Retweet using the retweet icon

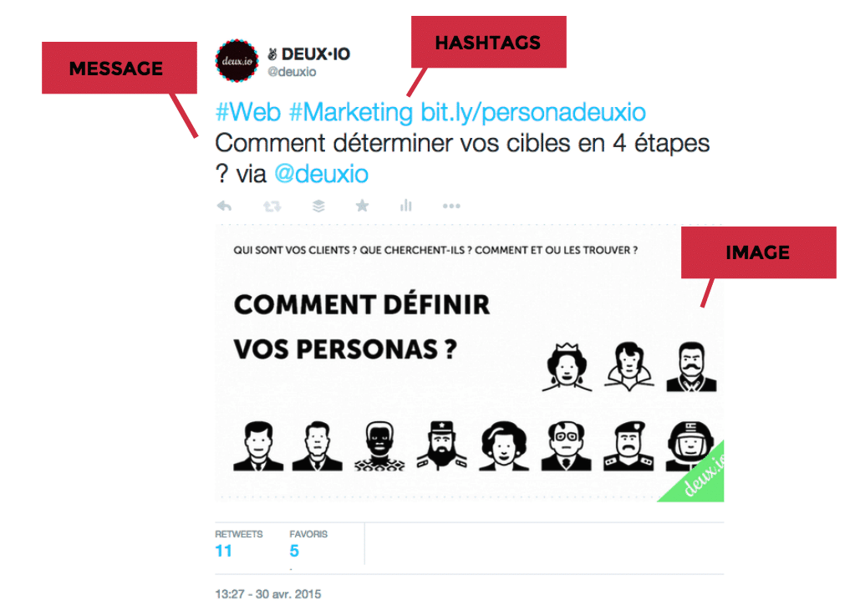pos(272,206)
